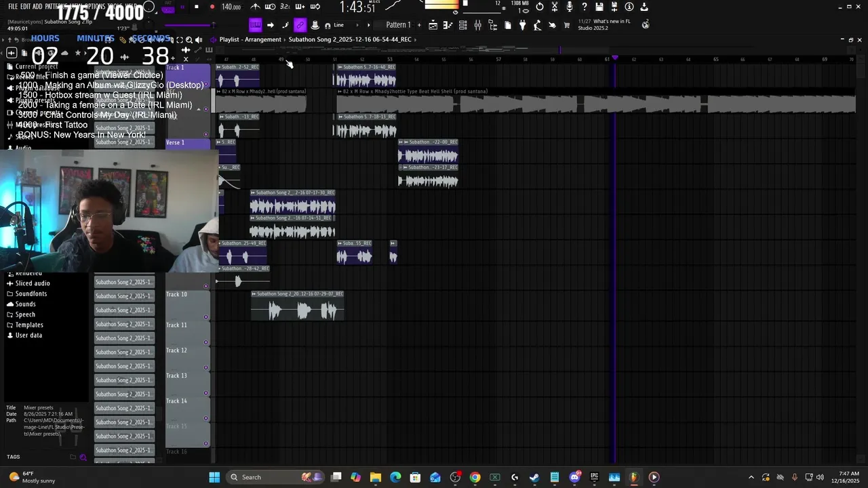This screenshot has width=868, height=488.
Task: Expand the Templates folder
Action: pos(29,325)
